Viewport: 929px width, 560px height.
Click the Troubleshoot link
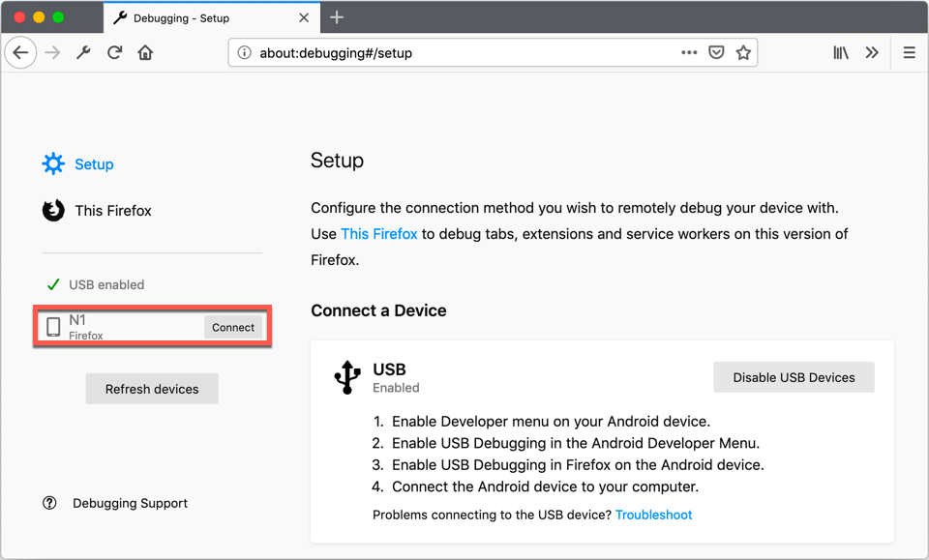(653, 515)
